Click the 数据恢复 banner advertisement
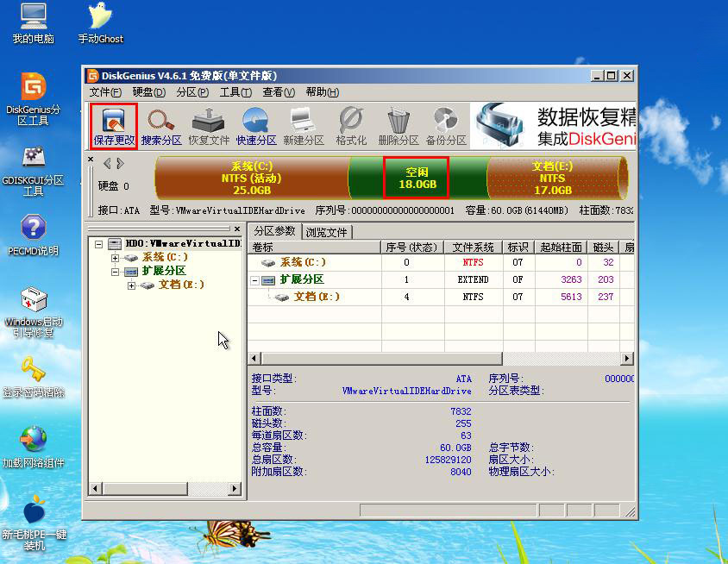728x564 pixels. 553,126
